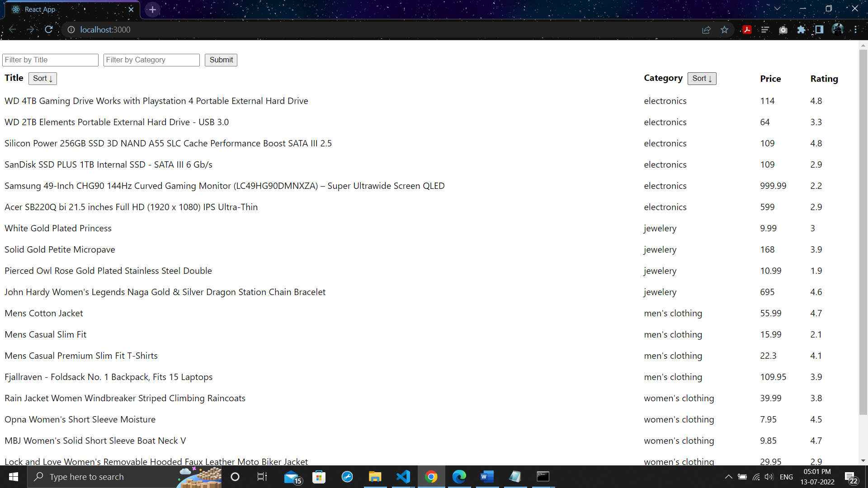This screenshot has height=488, width=868.
Task: Open Windows Start menu
Action: pyautogui.click(x=14, y=477)
